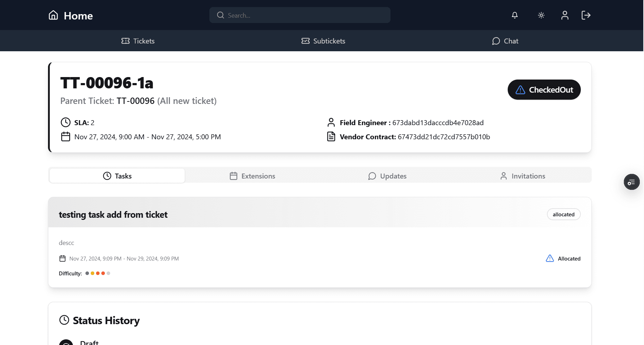Open parent ticket TT-00096 link
Screen dimensions: 644x345
135,101
